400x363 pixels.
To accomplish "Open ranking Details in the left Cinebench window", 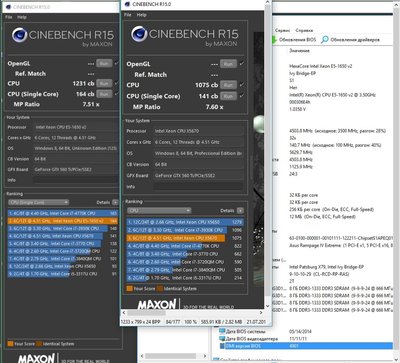I will [x=115, y=202].
